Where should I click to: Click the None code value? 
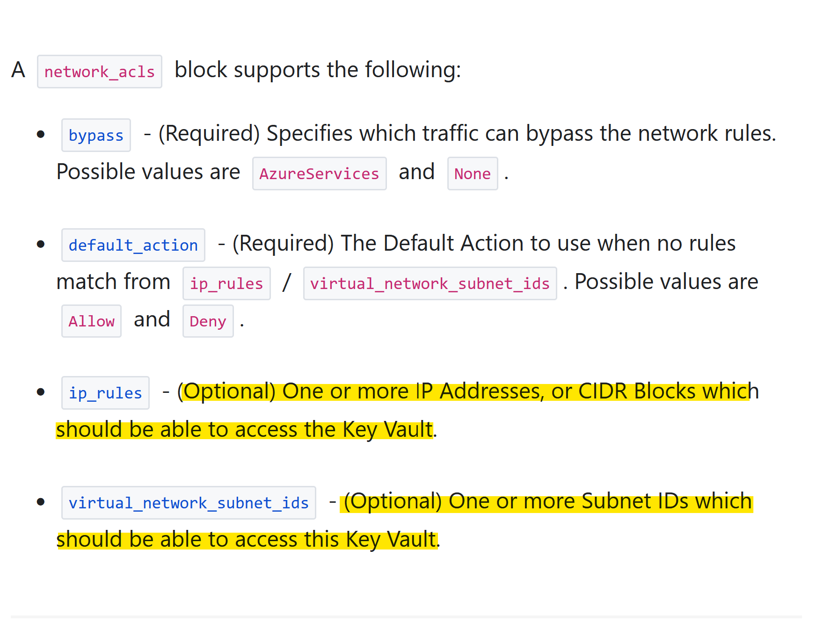(472, 174)
